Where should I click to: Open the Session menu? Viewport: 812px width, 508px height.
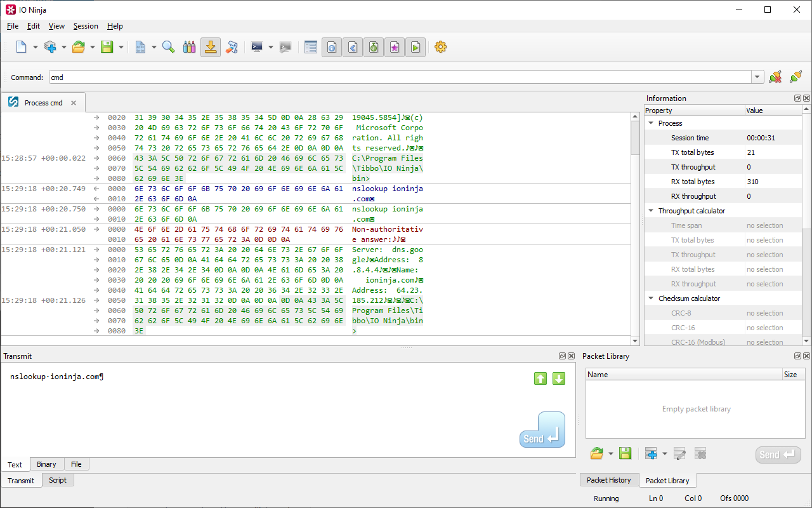(x=86, y=26)
